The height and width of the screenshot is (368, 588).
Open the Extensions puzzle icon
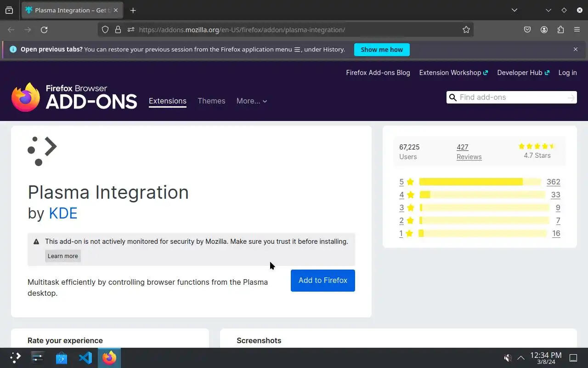pyautogui.click(x=560, y=29)
